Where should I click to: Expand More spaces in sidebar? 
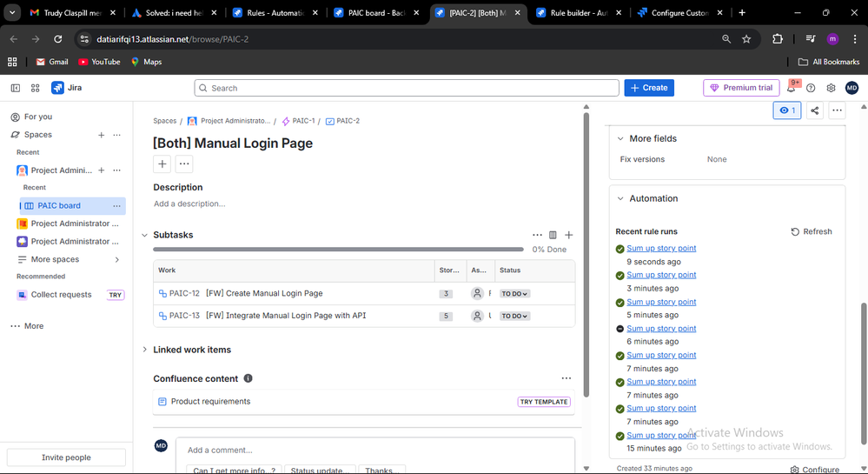pyautogui.click(x=70, y=259)
